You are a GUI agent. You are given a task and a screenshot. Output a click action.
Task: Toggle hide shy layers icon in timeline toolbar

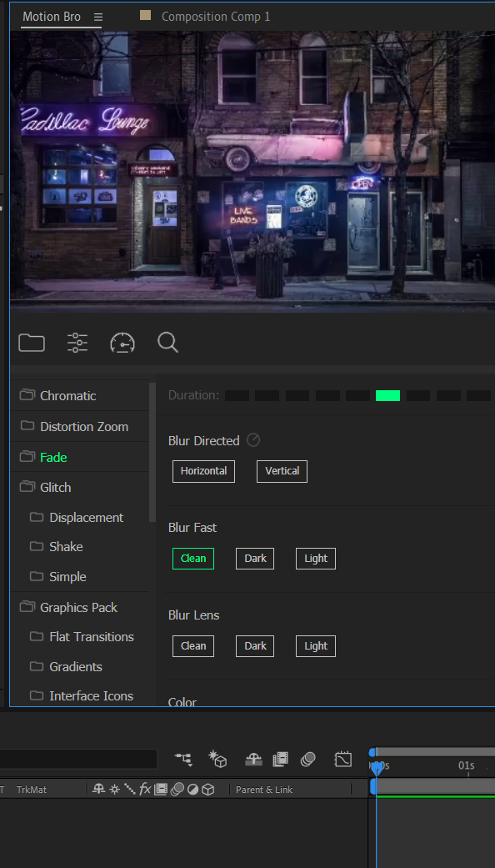253,760
